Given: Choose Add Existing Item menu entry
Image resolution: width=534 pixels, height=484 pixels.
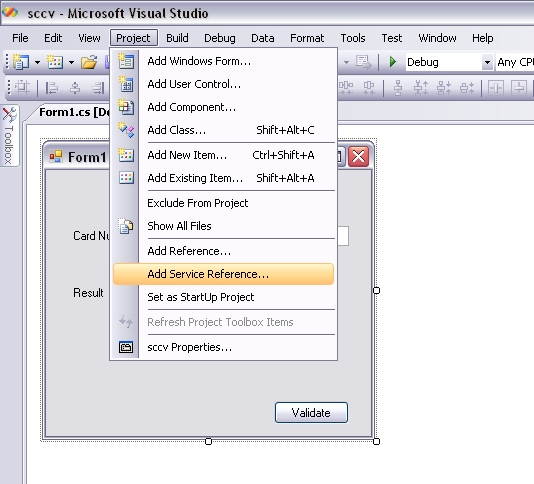Looking at the screenshot, I should coord(223,178).
